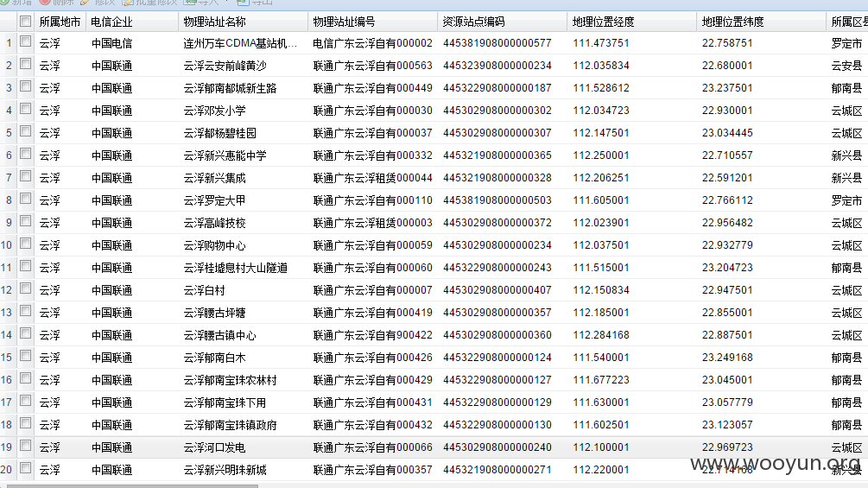Click resource code 445302908000000302

pyautogui.click(x=497, y=110)
